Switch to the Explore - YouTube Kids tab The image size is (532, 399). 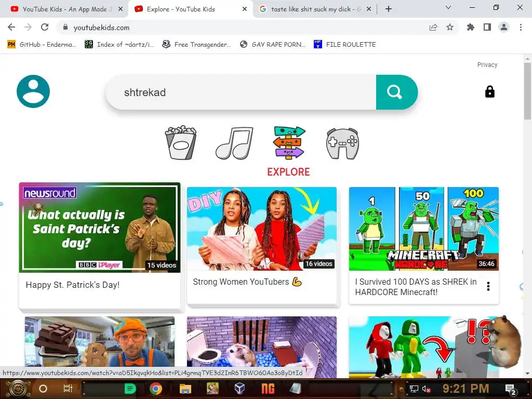(x=190, y=9)
